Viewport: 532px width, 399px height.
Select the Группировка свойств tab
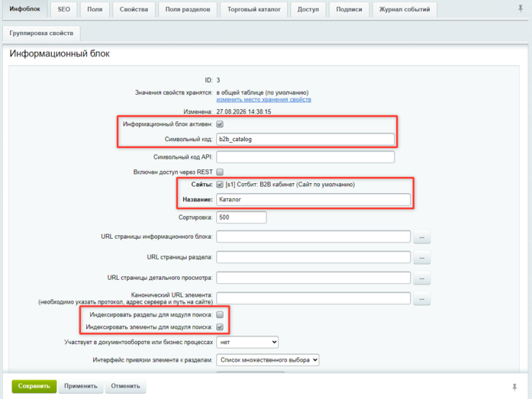[x=41, y=34]
